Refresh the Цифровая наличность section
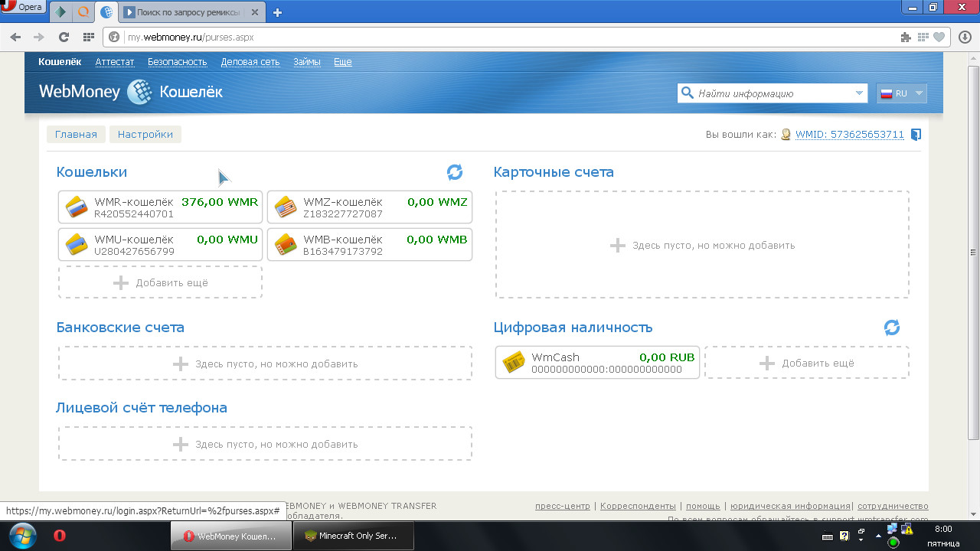Image resolution: width=980 pixels, height=551 pixels. (892, 328)
